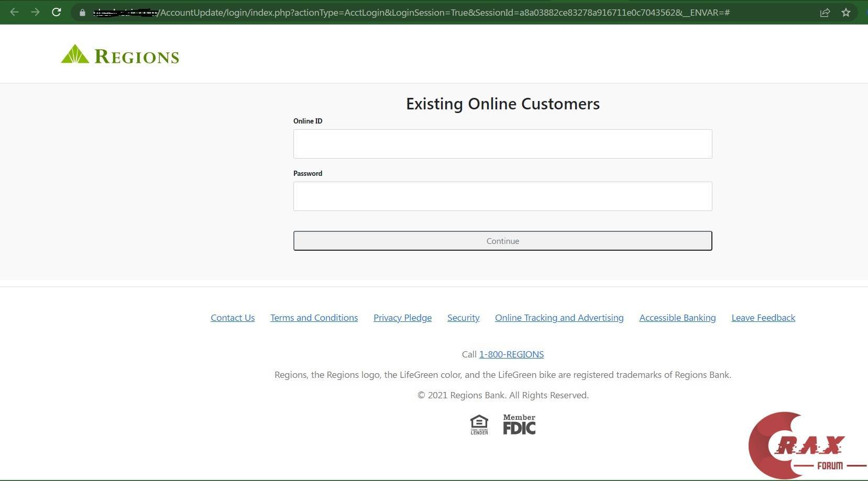Click into the Password field
This screenshot has height=481, width=868.
(503, 196)
